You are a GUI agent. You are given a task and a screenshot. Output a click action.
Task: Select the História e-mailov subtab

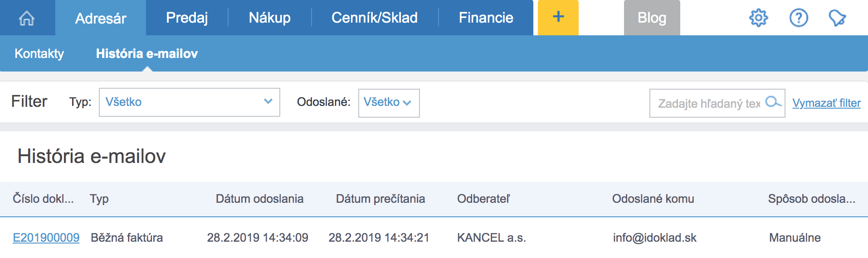(x=147, y=53)
